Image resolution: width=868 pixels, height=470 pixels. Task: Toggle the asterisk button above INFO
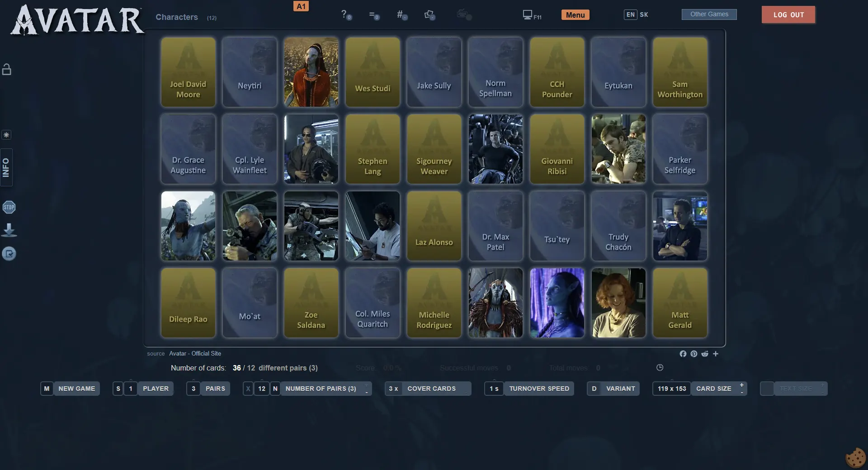[x=6, y=135]
